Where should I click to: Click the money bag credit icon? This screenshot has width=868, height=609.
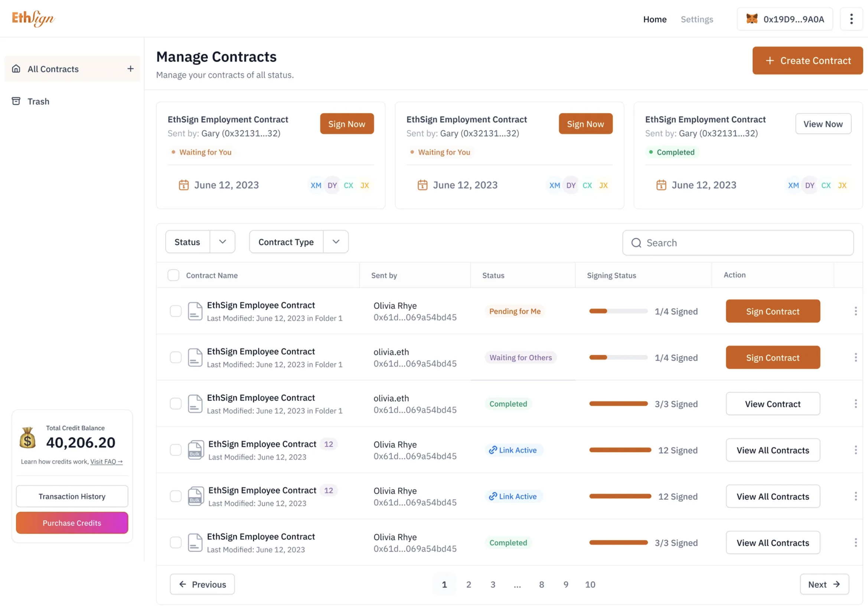27,439
